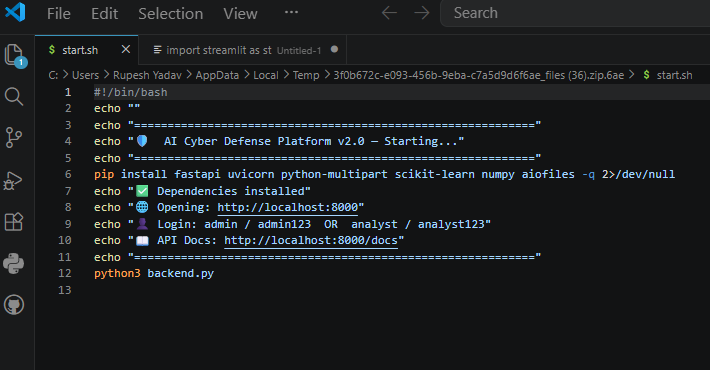This screenshot has height=370, width=710.
Task: Click the word pip on line 6
Action: 104,174
